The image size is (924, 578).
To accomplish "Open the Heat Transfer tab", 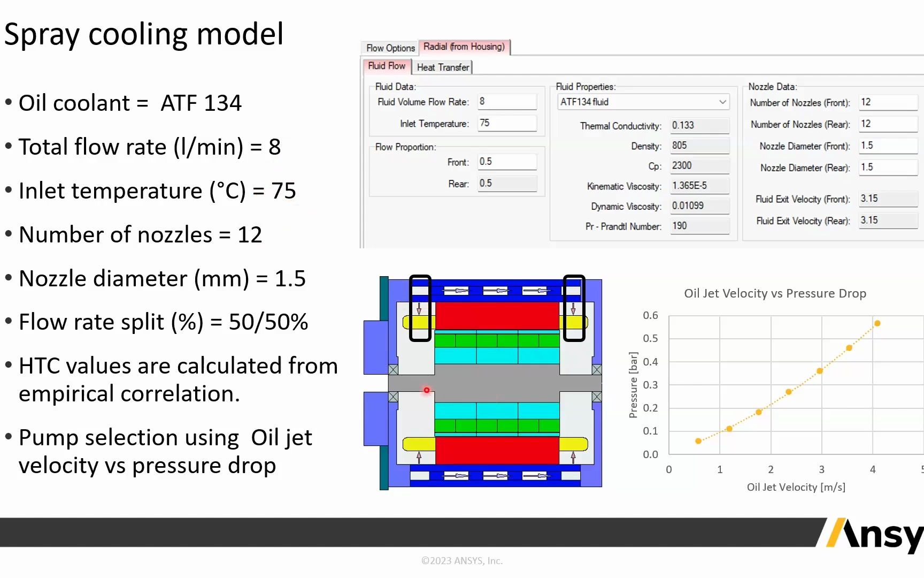I will click(x=442, y=67).
